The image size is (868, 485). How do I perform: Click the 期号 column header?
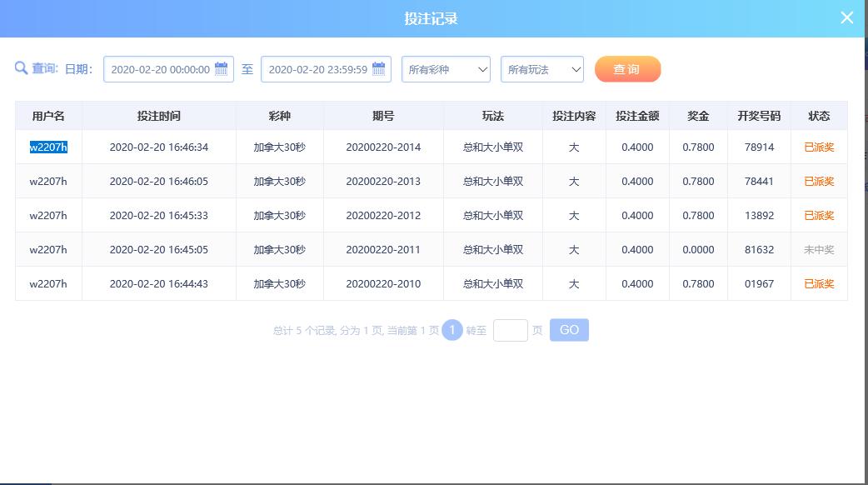click(383, 116)
